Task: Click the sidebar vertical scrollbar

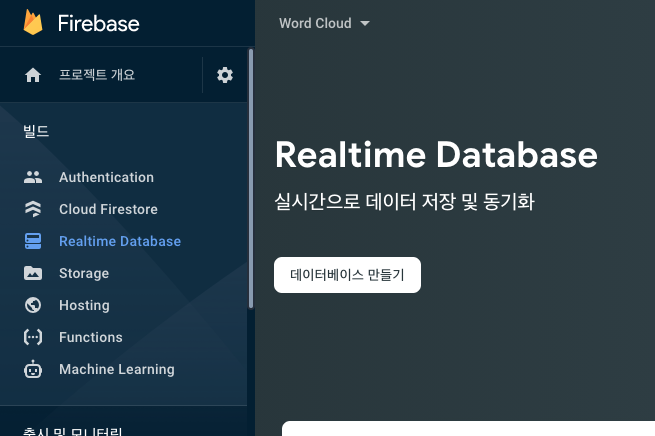Action: click(x=251, y=179)
